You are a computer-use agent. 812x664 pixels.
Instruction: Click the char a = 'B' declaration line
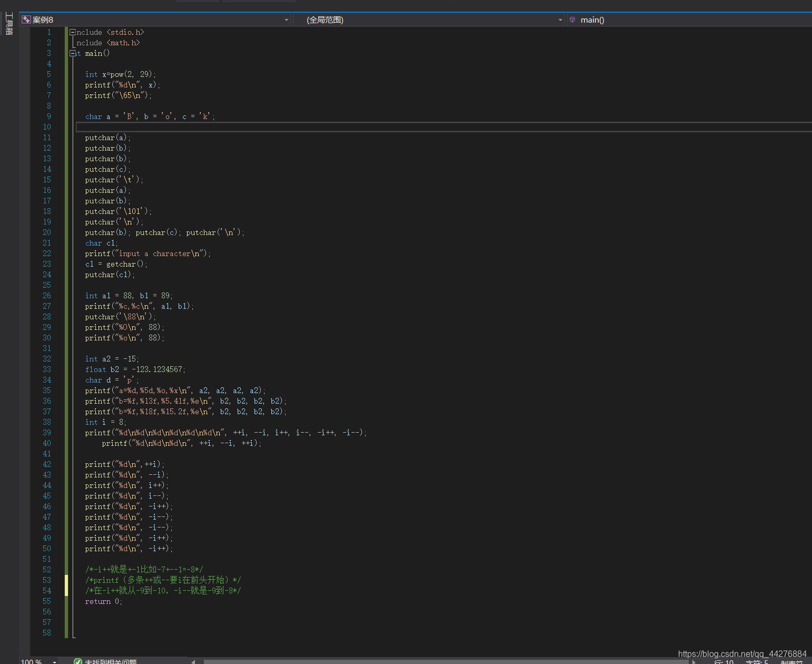click(150, 116)
